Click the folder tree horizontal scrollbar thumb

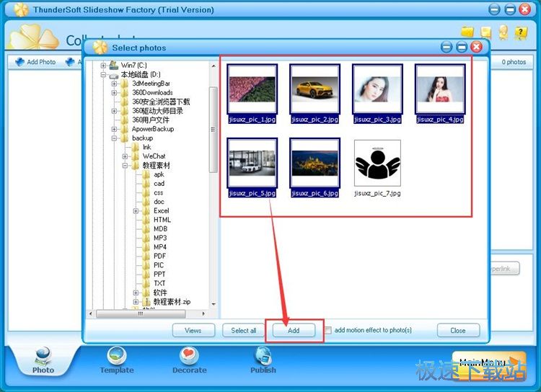[141, 313]
